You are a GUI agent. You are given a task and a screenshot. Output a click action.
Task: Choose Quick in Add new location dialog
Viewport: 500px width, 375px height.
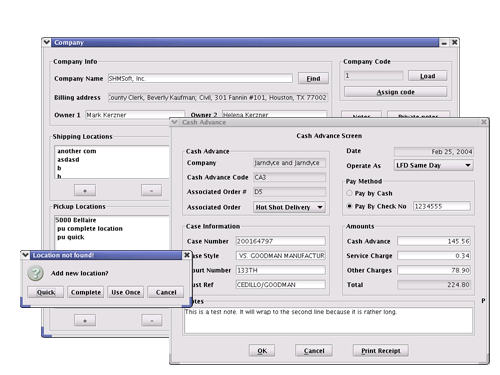46,292
